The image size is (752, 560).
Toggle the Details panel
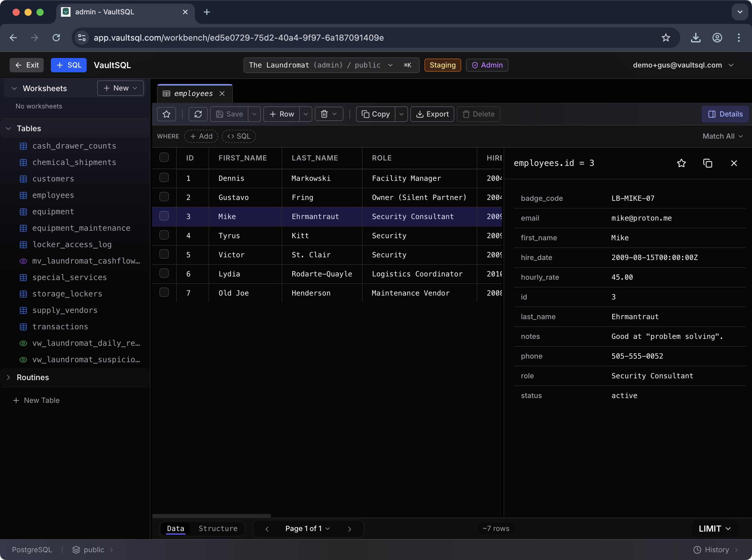(725, 114)
